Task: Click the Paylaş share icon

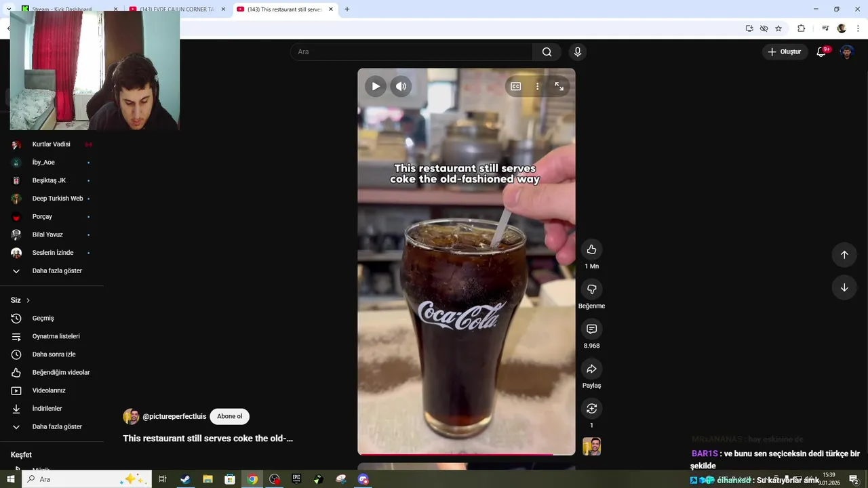Action: (x=591, y=369)
